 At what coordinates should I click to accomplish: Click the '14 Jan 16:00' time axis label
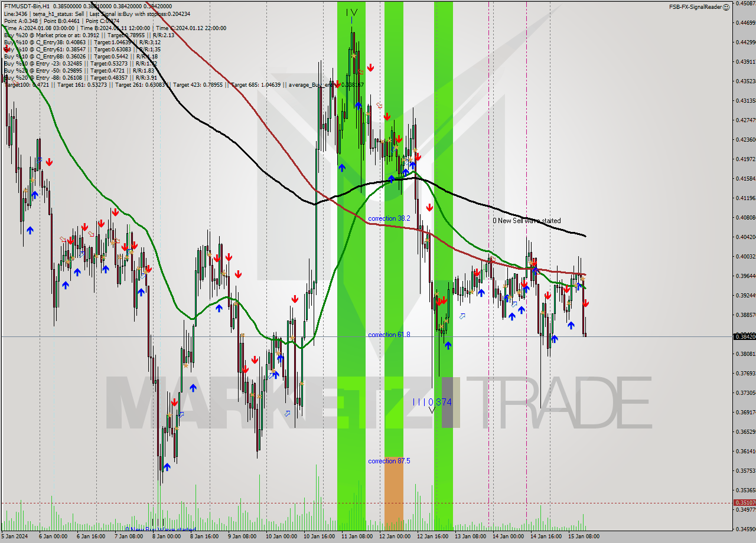pos(547,537)
